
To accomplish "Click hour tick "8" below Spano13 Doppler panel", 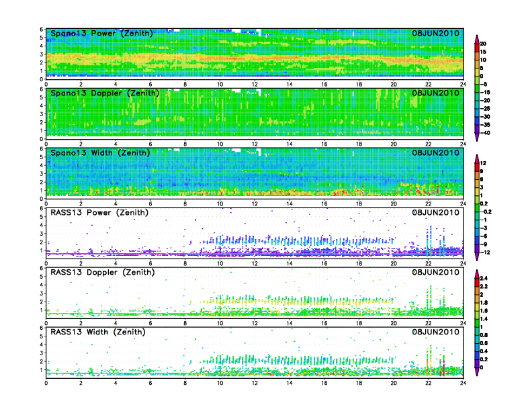I will pyautogui.click(x=185, y=144).
